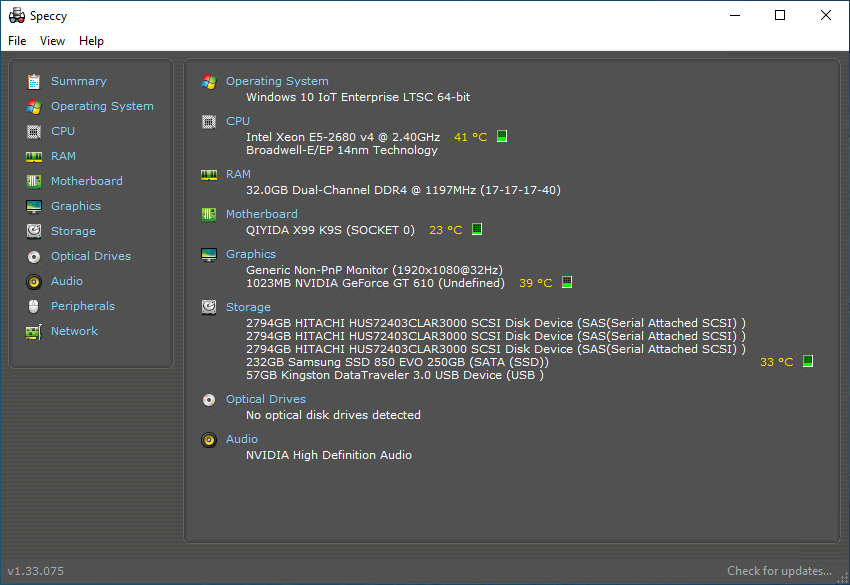
Task: Click the green GPU temperature indicator icon
Action: click(x=566, y=282)
